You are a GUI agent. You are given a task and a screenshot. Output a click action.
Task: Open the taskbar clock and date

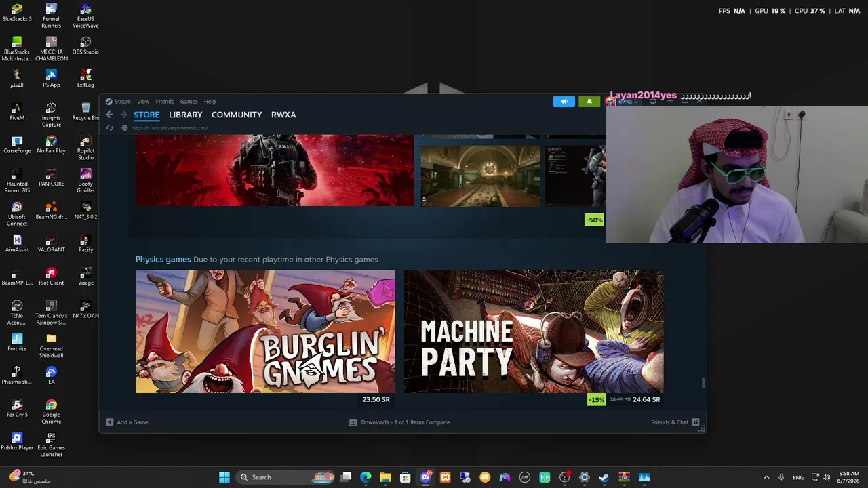click(849, 477)
